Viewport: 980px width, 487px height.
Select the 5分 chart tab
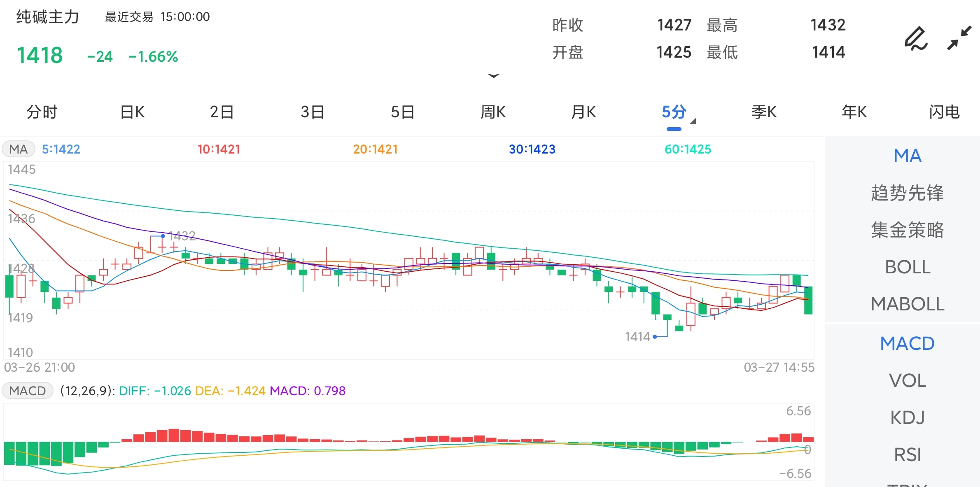[x=674, y=112]
